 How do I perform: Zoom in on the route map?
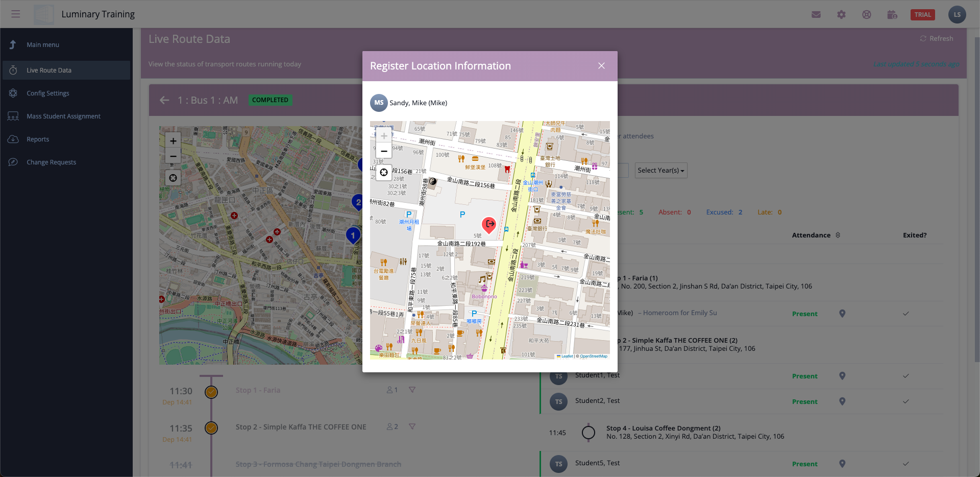pyautogui.click(x=173, y=141)
